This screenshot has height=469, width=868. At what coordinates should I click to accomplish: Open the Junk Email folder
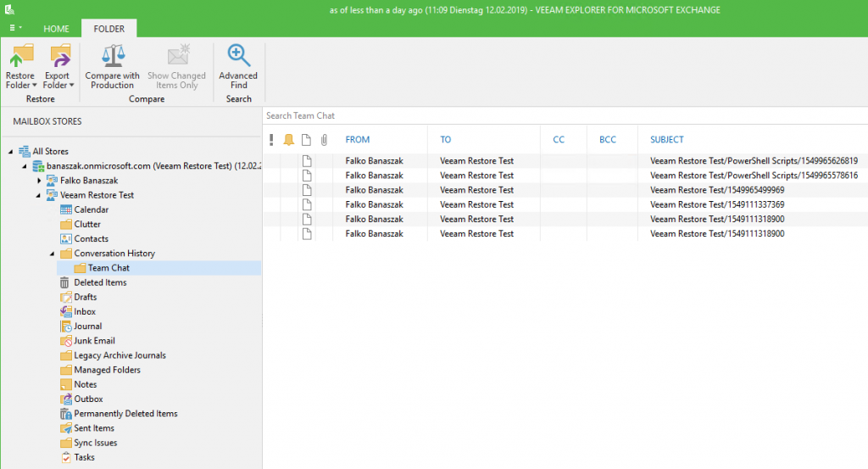point(87,341)
